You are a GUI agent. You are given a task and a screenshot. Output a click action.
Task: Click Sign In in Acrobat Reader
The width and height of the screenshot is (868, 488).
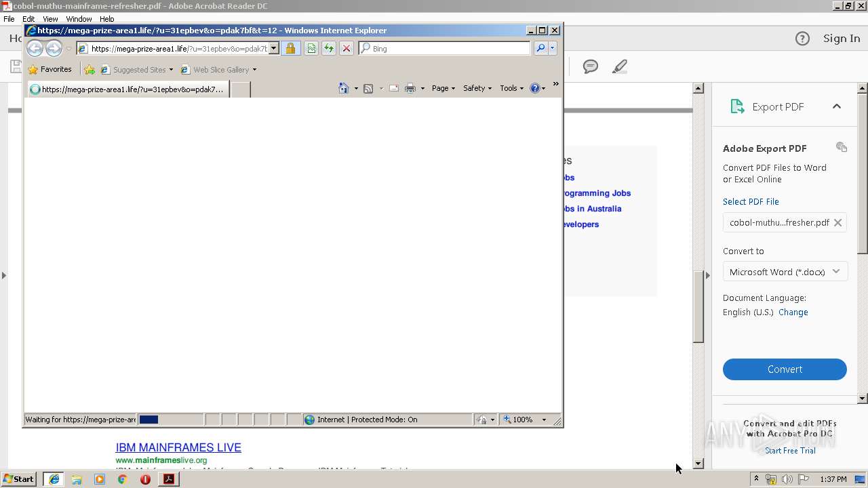(x=842, y=39)
